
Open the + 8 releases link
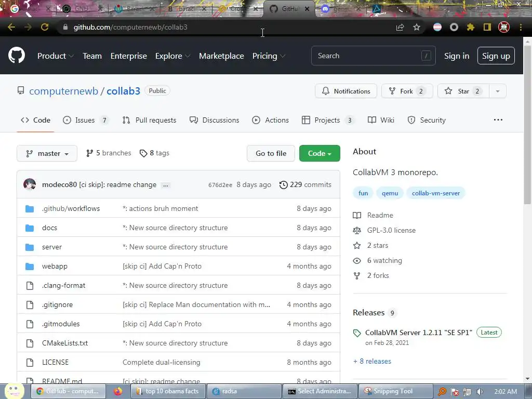tap(372, 362)
